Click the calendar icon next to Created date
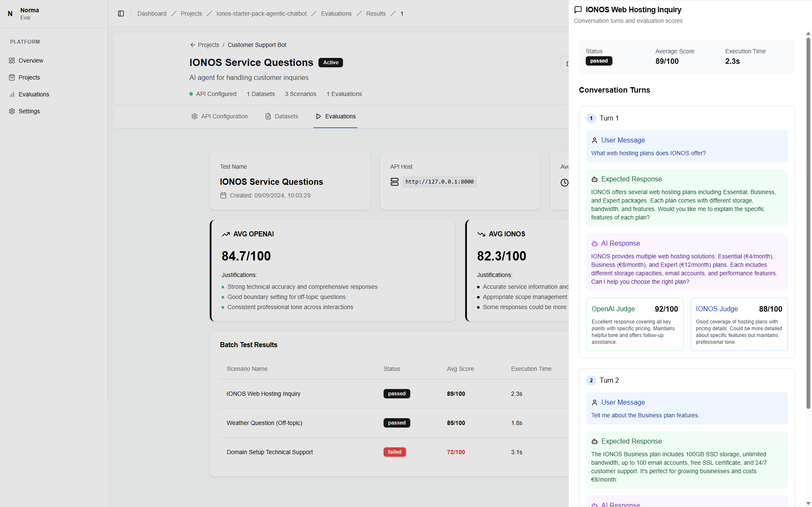Image resolution: width=812 pixels, height=507 pixels. (x=224, y=195)
